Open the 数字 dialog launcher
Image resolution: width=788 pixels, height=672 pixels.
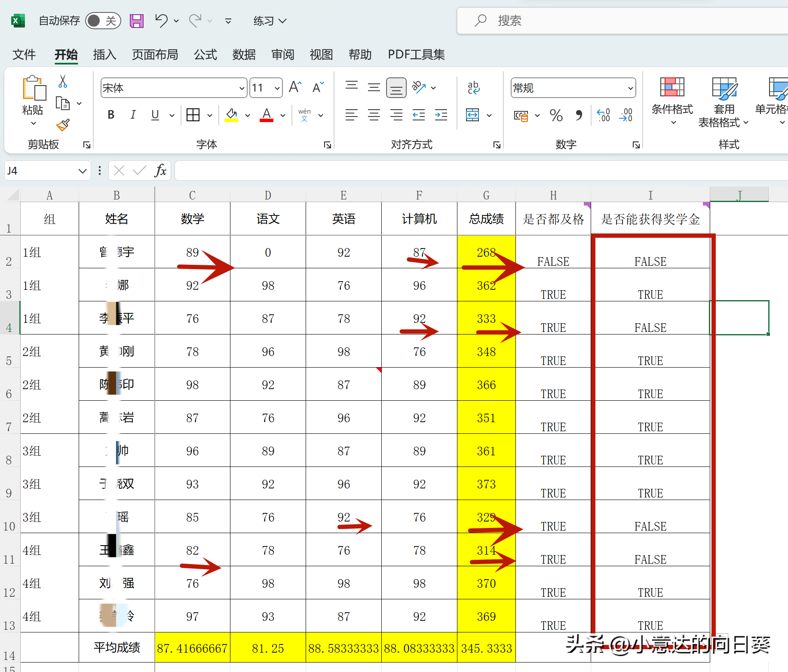[636, 145]
